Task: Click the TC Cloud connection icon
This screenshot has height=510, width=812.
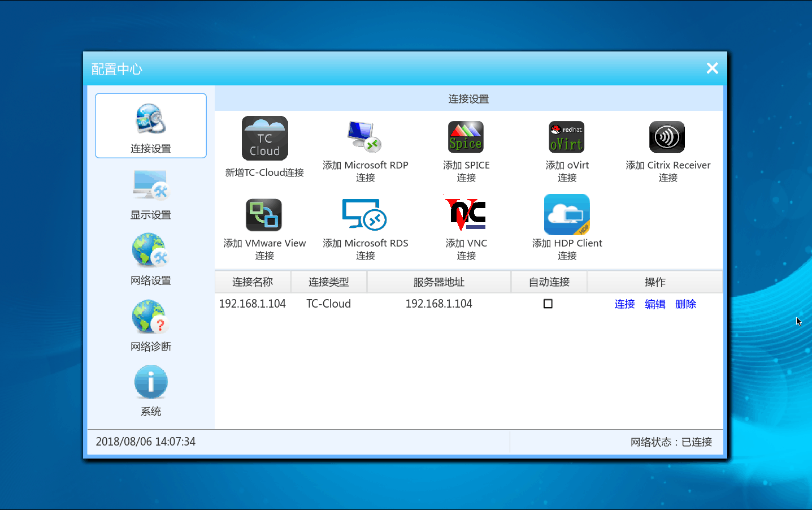Action: (x=264, y=139)
